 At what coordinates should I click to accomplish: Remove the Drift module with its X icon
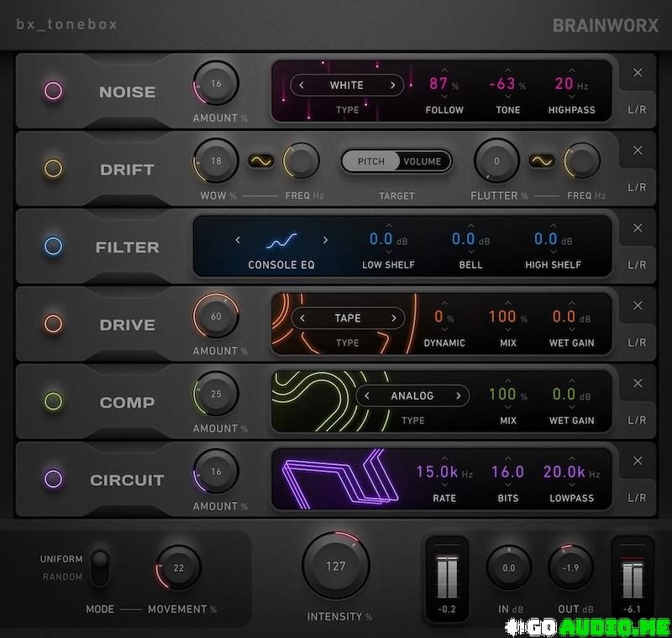[x=638, y=150]
